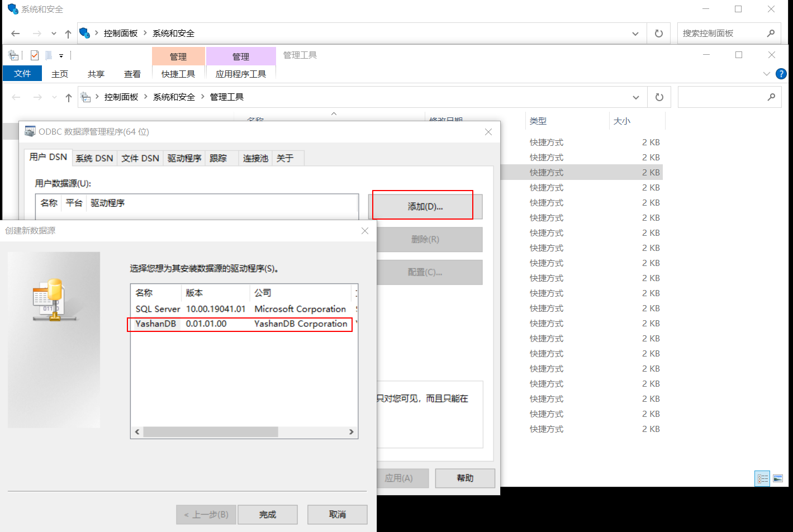
Task: Click back arrow in 系统和安全 window
Action: (16, 34)
